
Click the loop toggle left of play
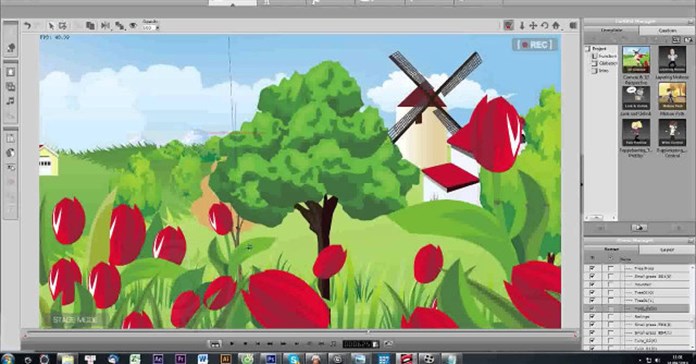(215, 344)
